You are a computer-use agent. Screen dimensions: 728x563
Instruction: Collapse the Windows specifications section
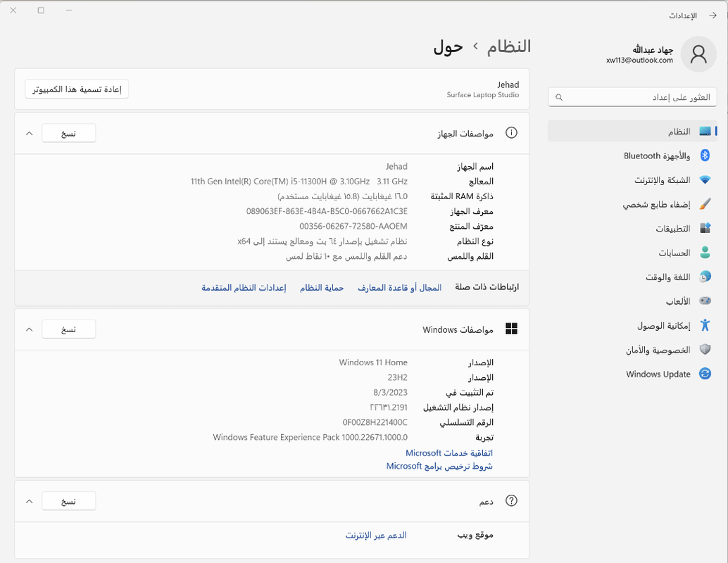[30, 329]
